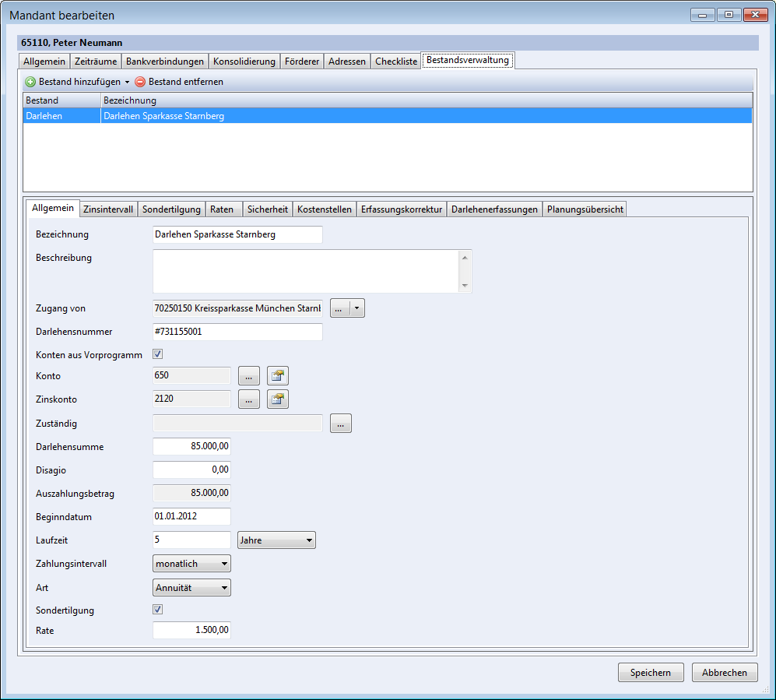Click the edit icon next to Zinskonto

point(278,400)
